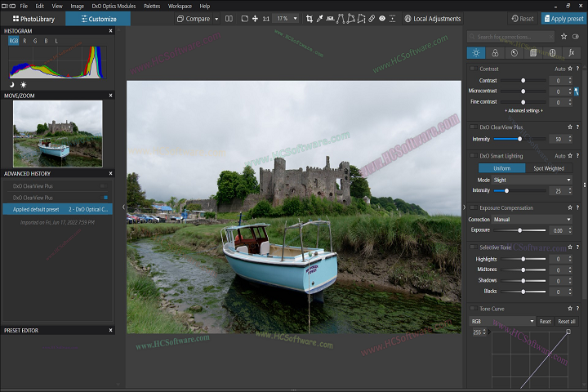Toggle show only active corrections switch

pyautogui.click(x=576, y=37)
